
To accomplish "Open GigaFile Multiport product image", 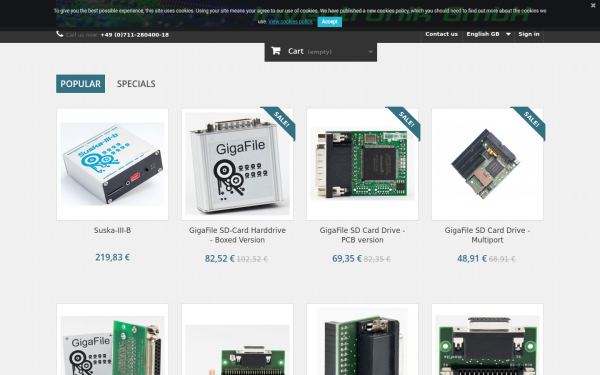I will tap(488, 164).
